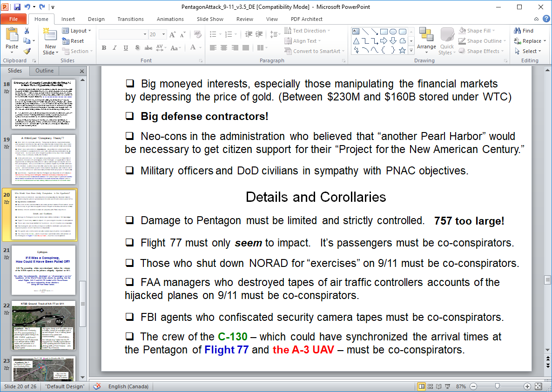
Task: Switch to the Transitions tab
Action: click(131, 19)
